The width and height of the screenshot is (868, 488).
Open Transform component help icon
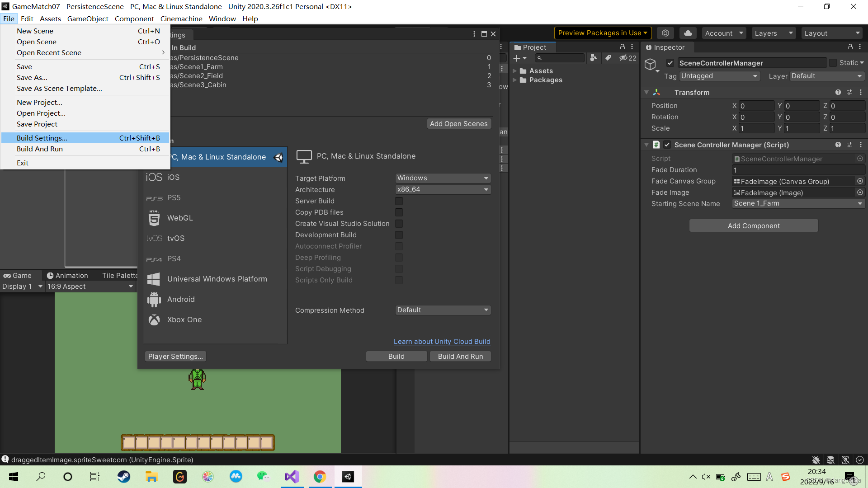pos(838,92)
